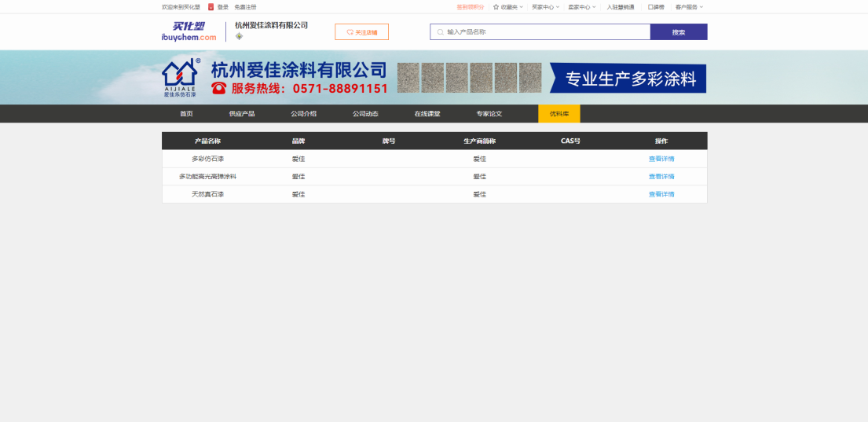This screenshot has width=868, height=422.
Task: Click the 登录 link
Action: tap(222, 7)
